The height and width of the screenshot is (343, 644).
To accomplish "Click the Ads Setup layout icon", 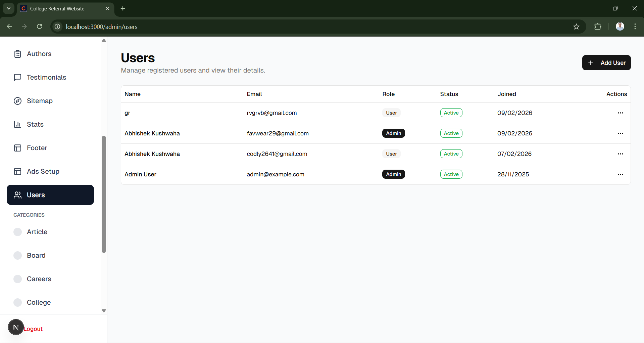I will pyautogui.click(x=17, y=171).
